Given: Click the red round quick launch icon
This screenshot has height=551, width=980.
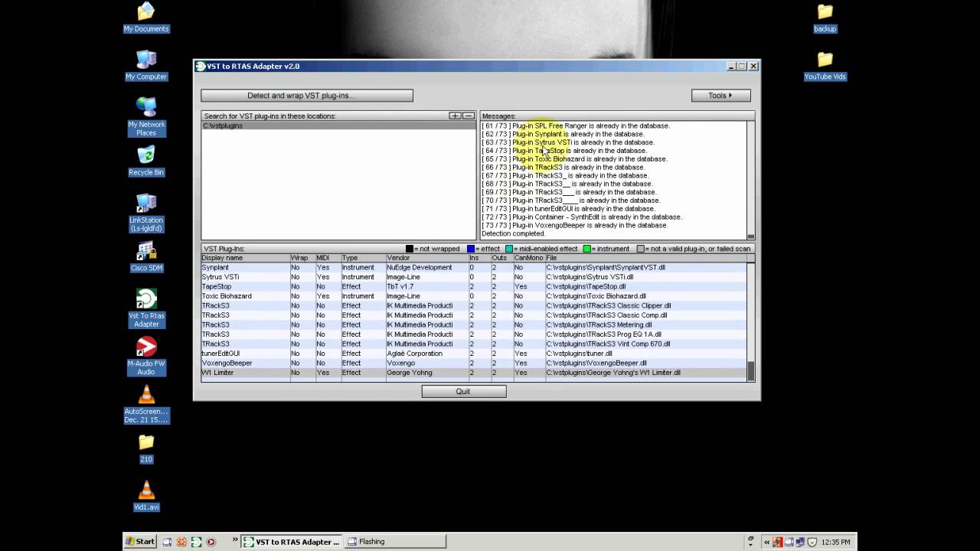Looking at the screenshot, I should 211,542.
